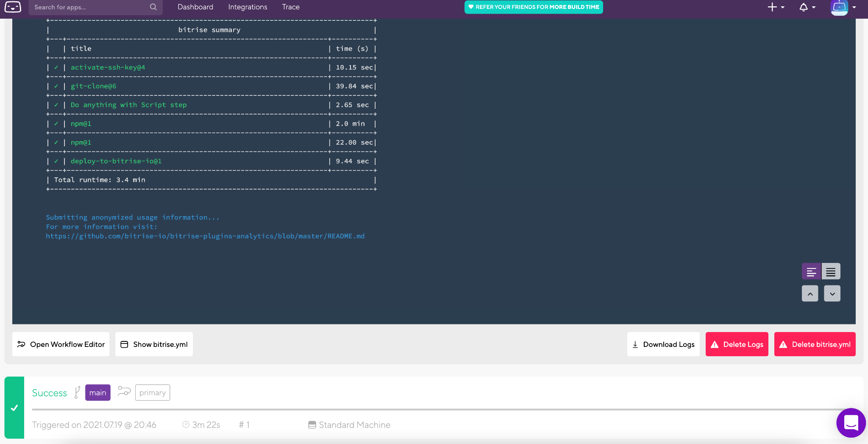This screenshot has height=444, width=868.
Task: Open the chat support bubble
Action: pyautogui.click(x=851, y=423)
